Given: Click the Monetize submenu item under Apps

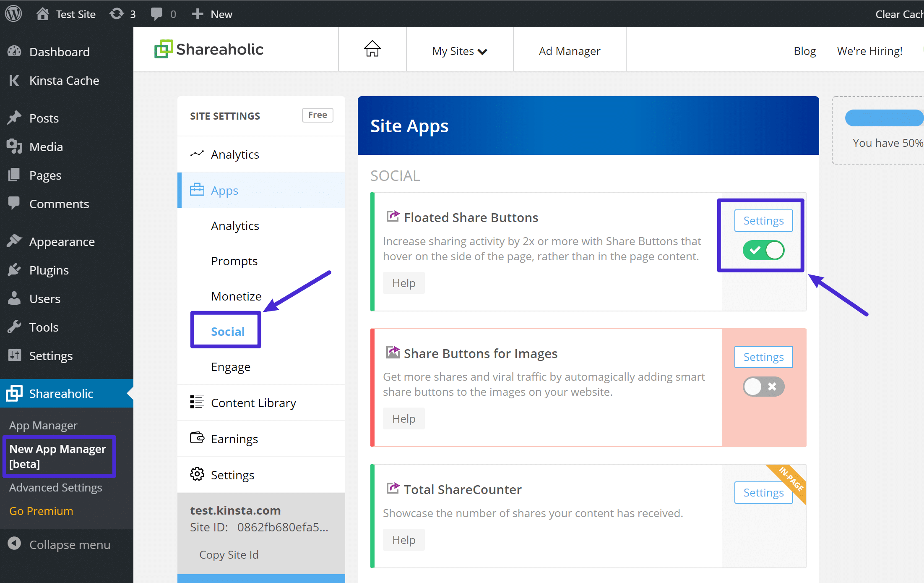Looking at the screenshot, I should point(236,295).
